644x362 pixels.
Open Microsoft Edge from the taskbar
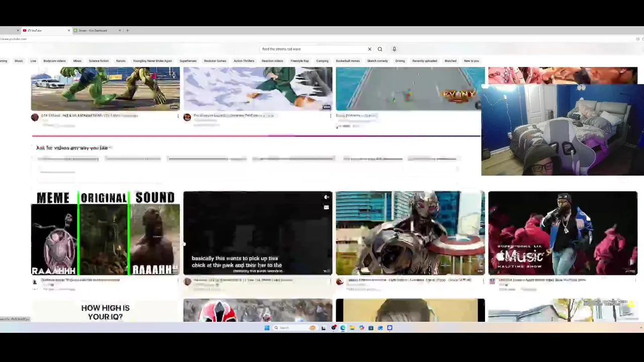(343, 328)
